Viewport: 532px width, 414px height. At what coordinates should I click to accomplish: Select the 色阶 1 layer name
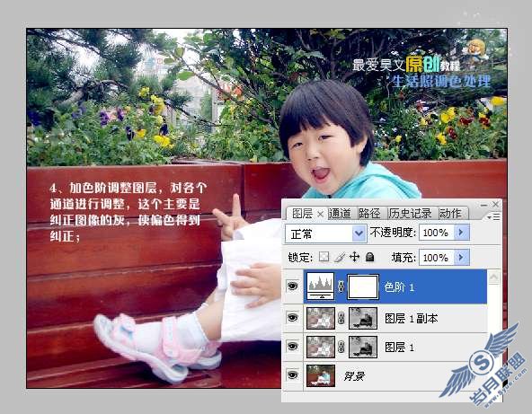(x=399, y=287)
